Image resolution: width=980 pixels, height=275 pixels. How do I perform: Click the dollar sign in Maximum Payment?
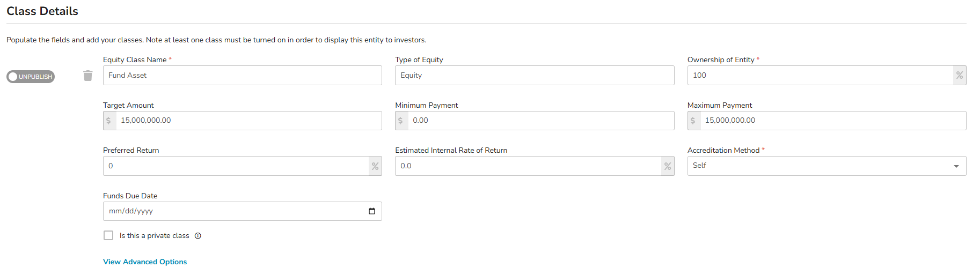point(693,121)
